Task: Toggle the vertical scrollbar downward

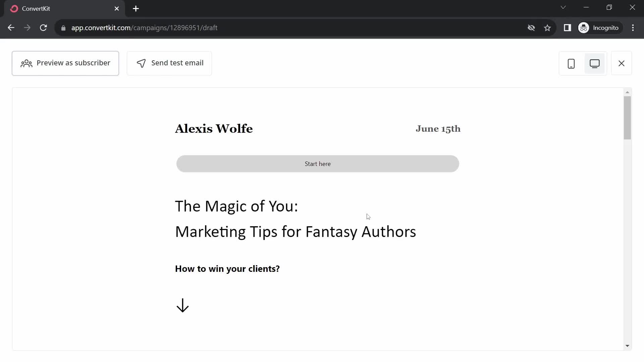Action: pos(628,346)
